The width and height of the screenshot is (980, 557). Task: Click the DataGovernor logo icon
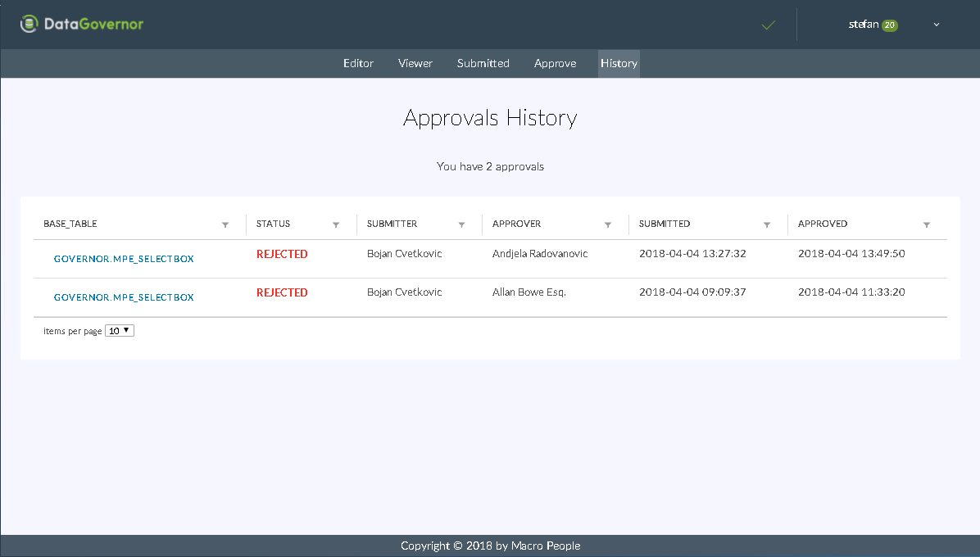click(x=29, y=25)
